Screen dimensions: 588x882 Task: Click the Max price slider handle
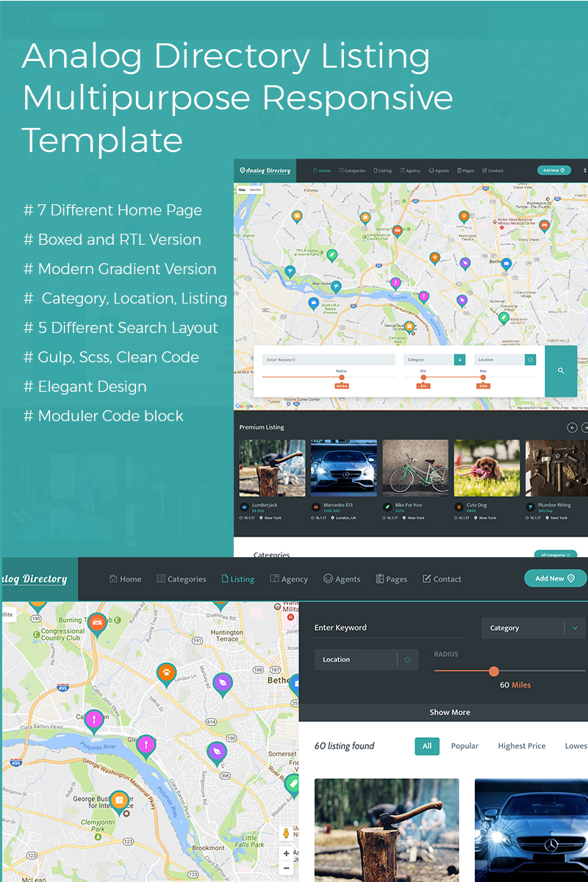tap(483, 377)
